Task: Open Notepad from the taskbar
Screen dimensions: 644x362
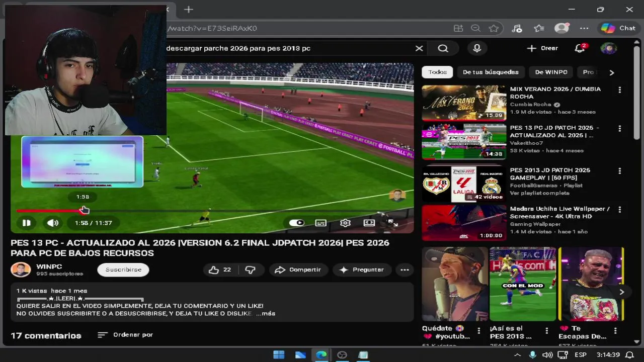Action: point(363,355)
